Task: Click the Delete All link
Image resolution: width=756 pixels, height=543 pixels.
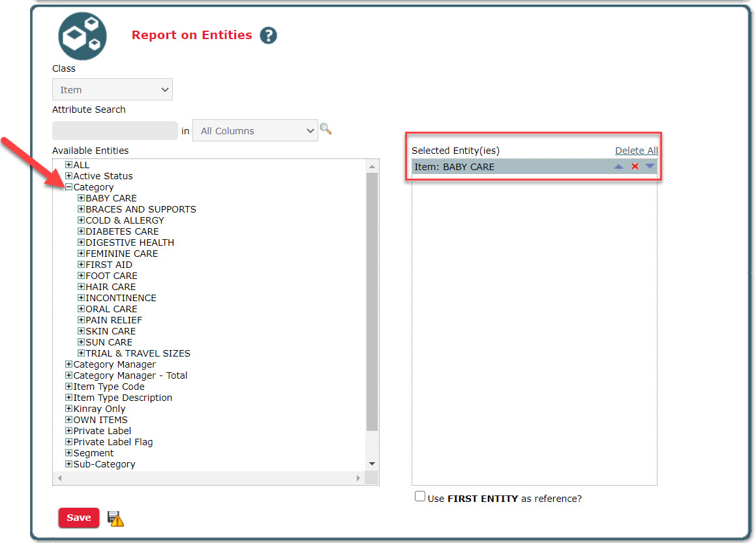Action: 636,151
